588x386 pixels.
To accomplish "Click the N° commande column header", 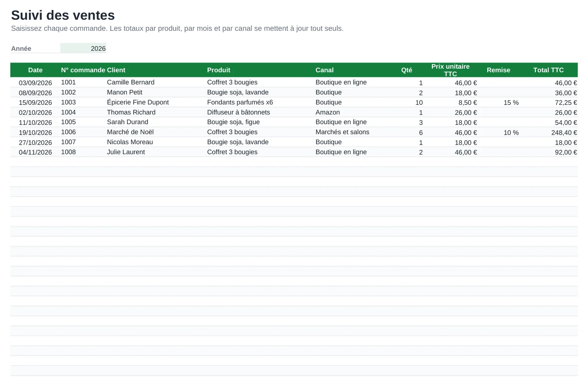I will click(83, 70).
